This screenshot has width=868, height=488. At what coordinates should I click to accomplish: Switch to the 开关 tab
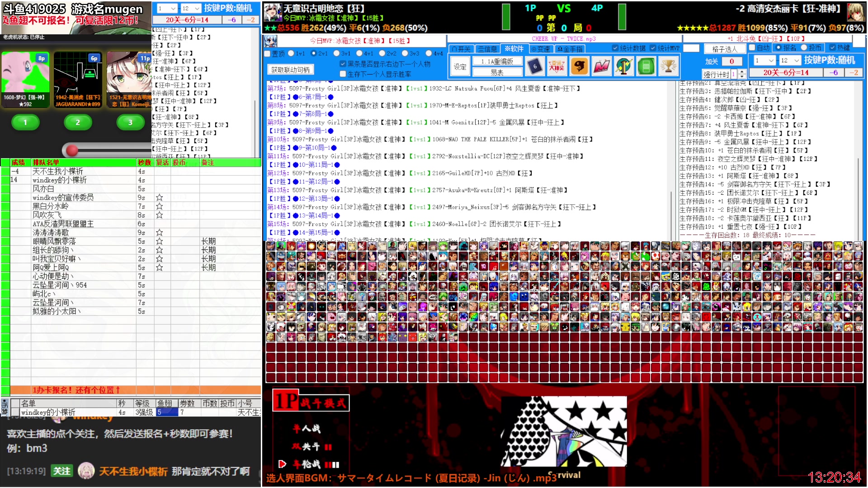point(461,49)
